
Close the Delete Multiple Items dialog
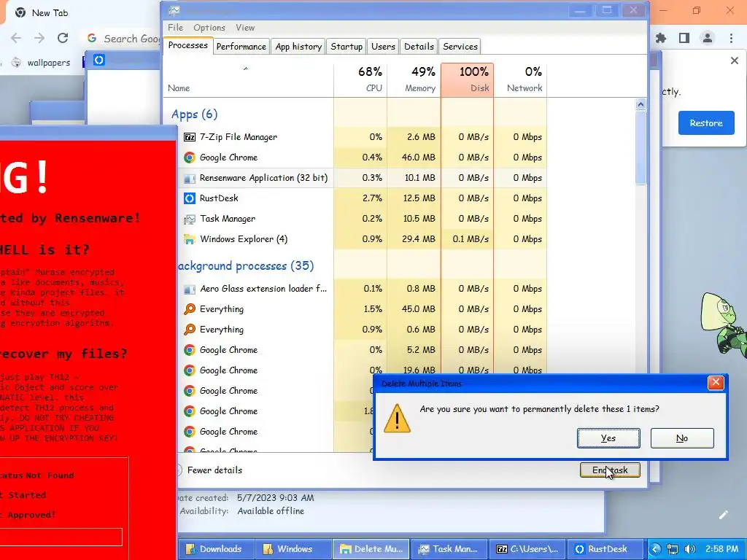click(716, 382)
